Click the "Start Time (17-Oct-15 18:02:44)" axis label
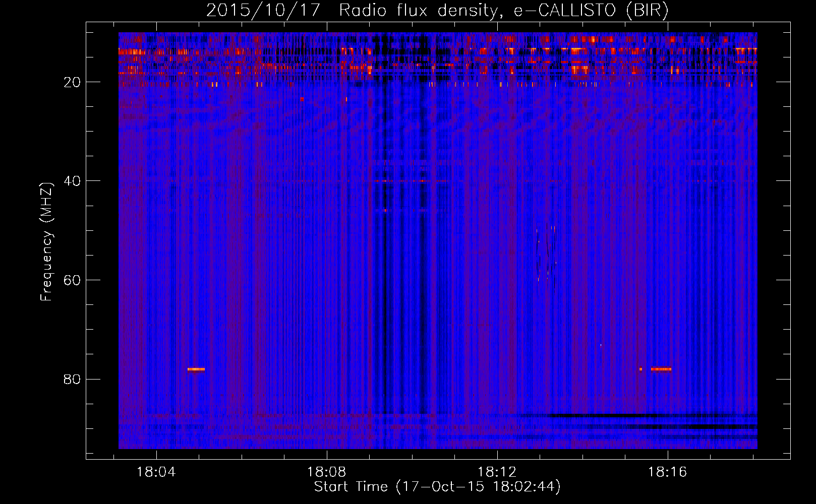Viewport: 816px width, 504px height. [437, 487]
